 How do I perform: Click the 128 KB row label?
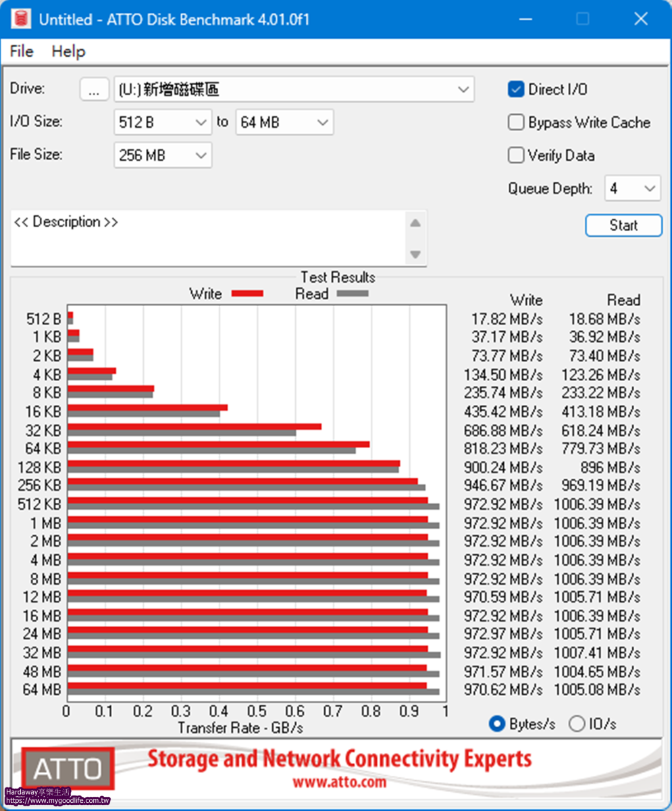[39, 467]
